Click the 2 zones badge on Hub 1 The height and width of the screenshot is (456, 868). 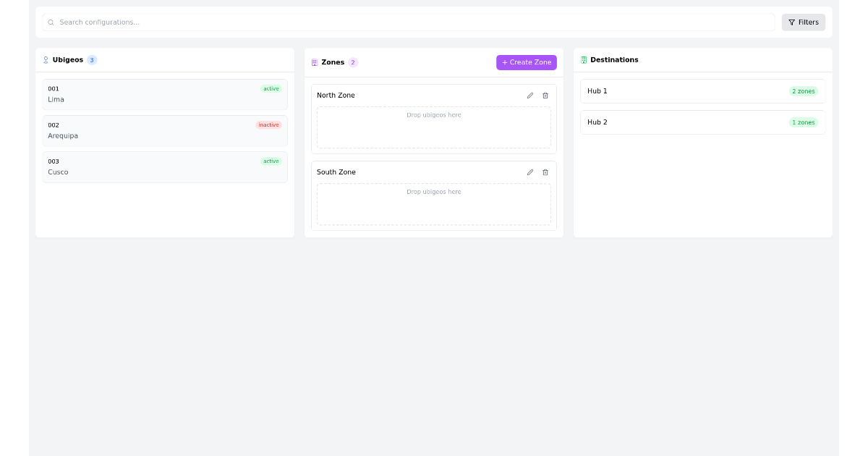pos(803,90)
